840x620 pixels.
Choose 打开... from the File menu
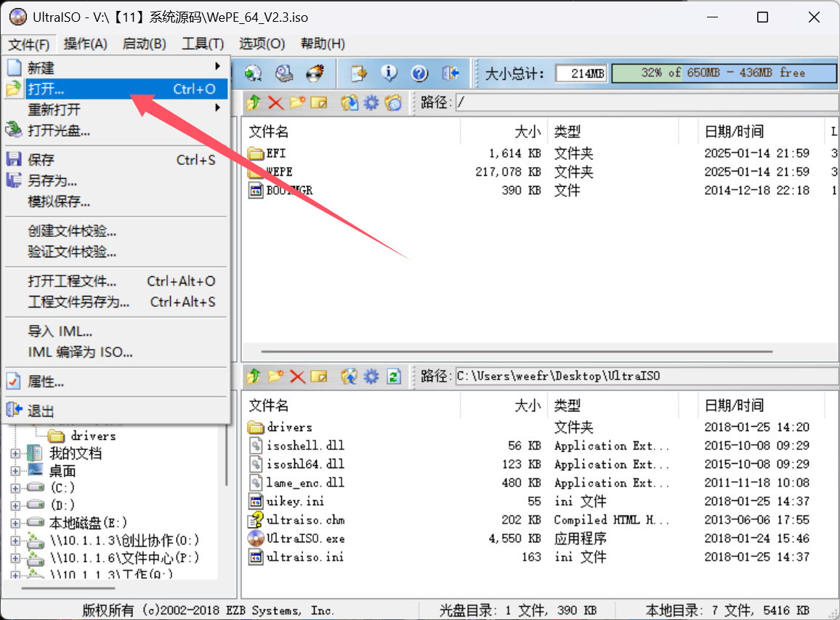tap(116, 89)
